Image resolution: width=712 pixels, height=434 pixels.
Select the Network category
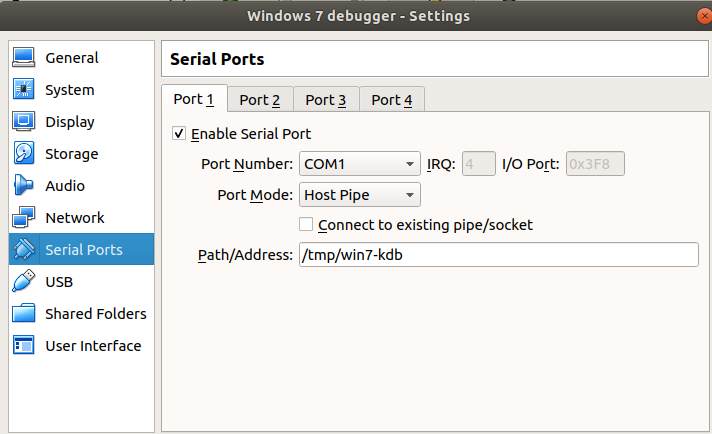[x=82, y=217]
